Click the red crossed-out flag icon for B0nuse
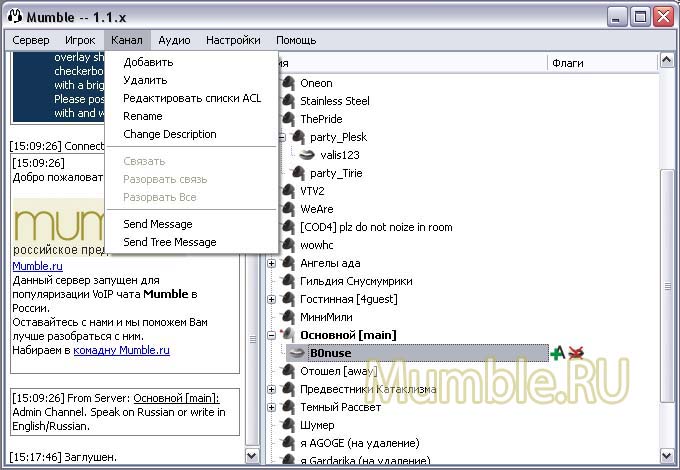Screen dimensions: 680x470 click(x=575, y=352)
